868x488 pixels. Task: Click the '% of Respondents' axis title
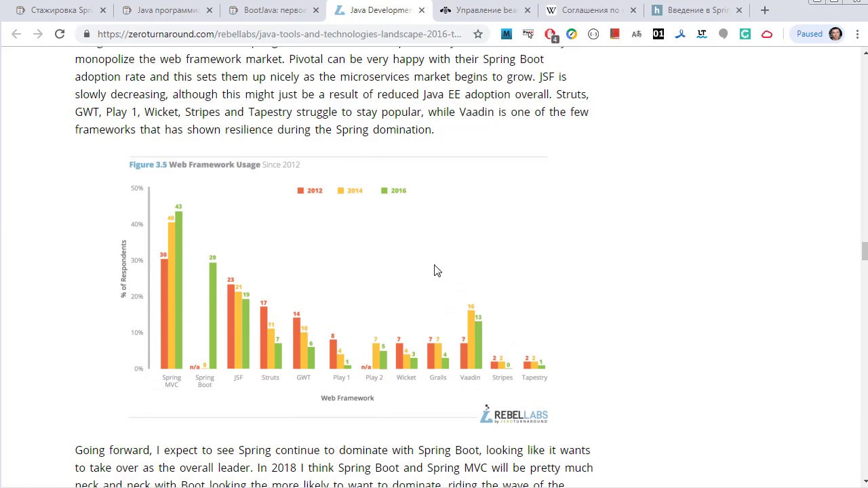[123, 269]
